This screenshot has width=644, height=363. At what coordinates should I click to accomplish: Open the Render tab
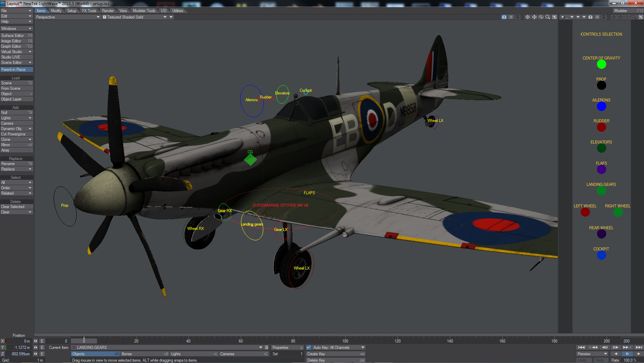click(x=108, y=11)
